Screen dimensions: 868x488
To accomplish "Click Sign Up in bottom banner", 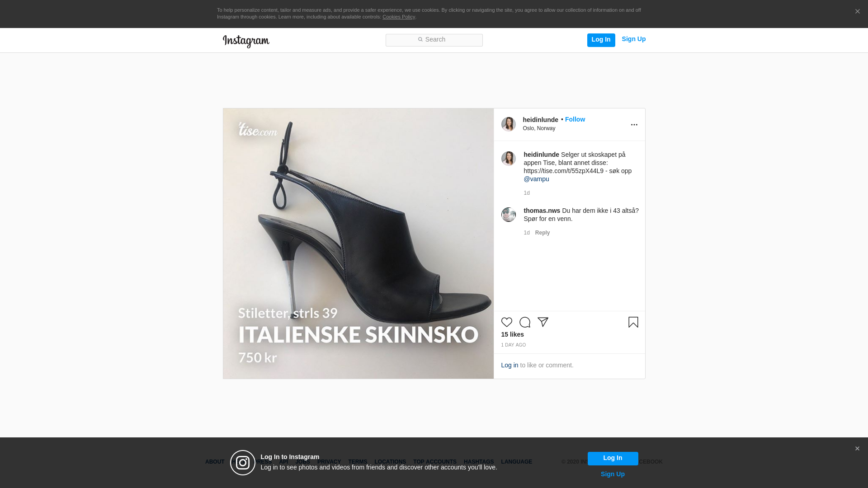I will tap(613, 474).
